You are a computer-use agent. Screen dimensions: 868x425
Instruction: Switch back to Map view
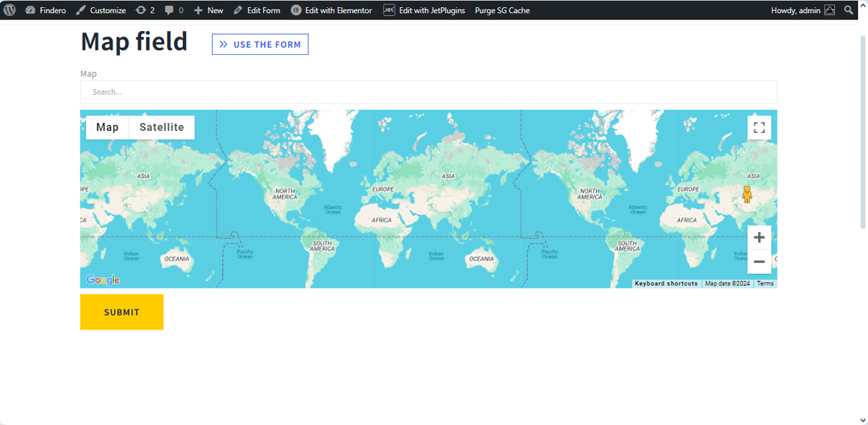(x=106, y=126)
